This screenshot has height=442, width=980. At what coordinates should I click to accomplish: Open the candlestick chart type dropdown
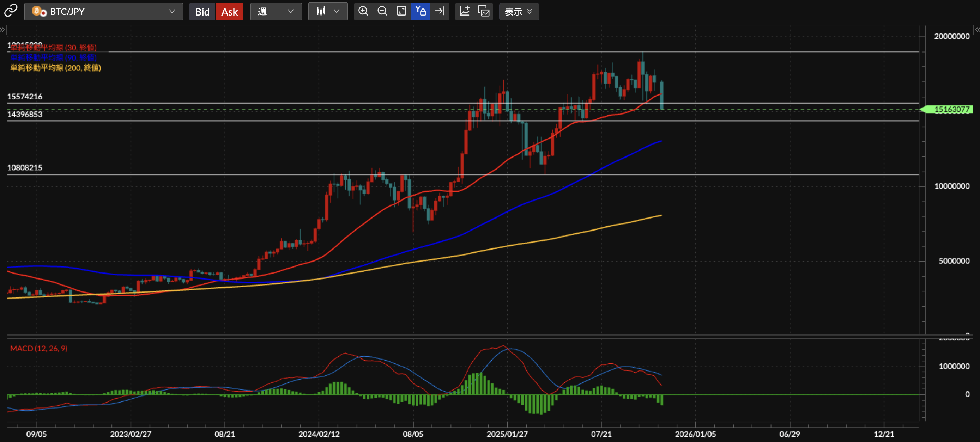pyautogui.click(x=328, y=11)
